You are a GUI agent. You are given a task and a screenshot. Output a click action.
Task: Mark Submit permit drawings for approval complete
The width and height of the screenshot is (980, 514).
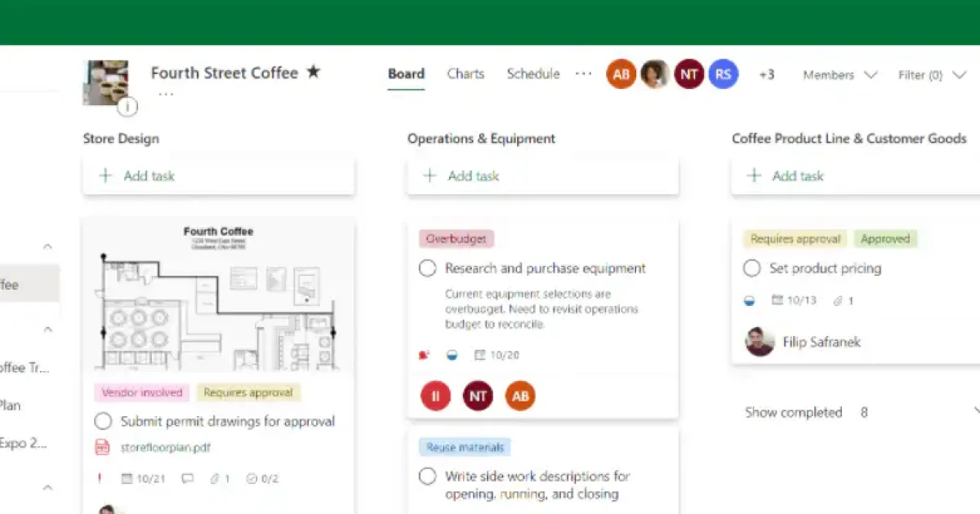pyautogui.click(x=103, y=421)
